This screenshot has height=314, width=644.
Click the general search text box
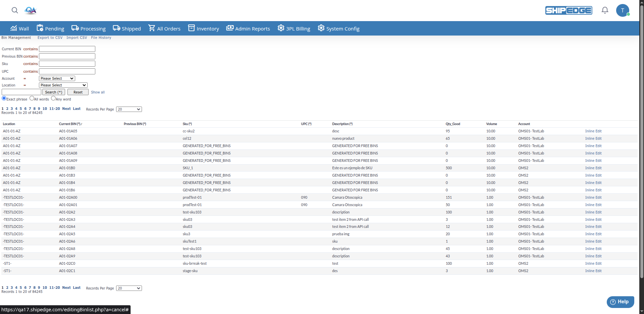21,92
